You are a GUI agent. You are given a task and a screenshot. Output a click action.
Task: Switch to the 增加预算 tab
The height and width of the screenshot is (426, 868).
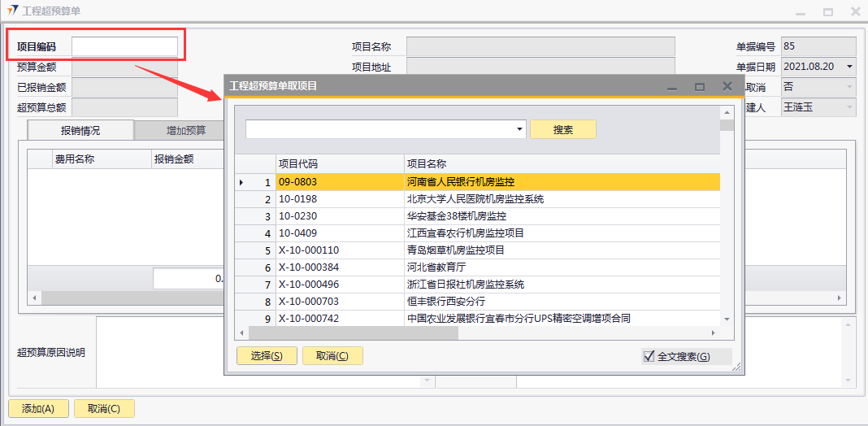pos(186,130)
